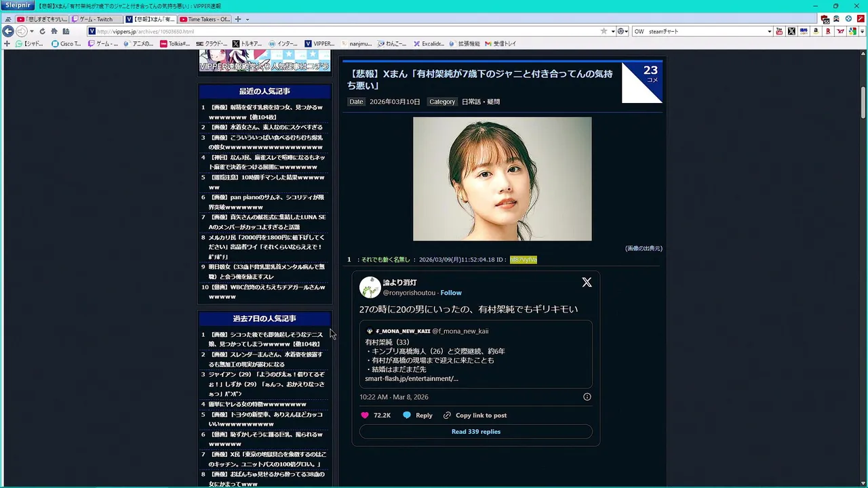Click tweet timestamp 10:22 AM Mar 8, 2026
The width and height of the screenshot is (868, 488).
point(394,397)
